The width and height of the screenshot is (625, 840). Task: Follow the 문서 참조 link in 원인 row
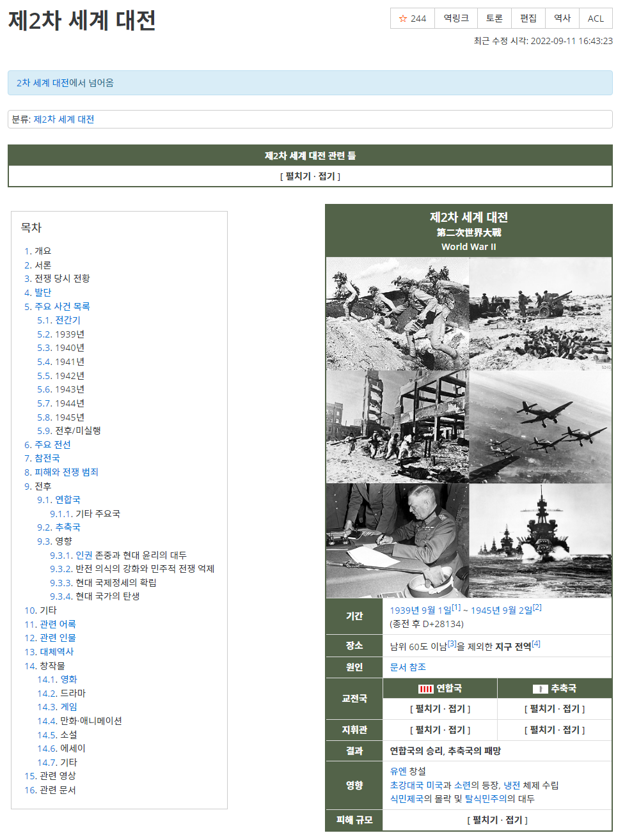(407, 667)
